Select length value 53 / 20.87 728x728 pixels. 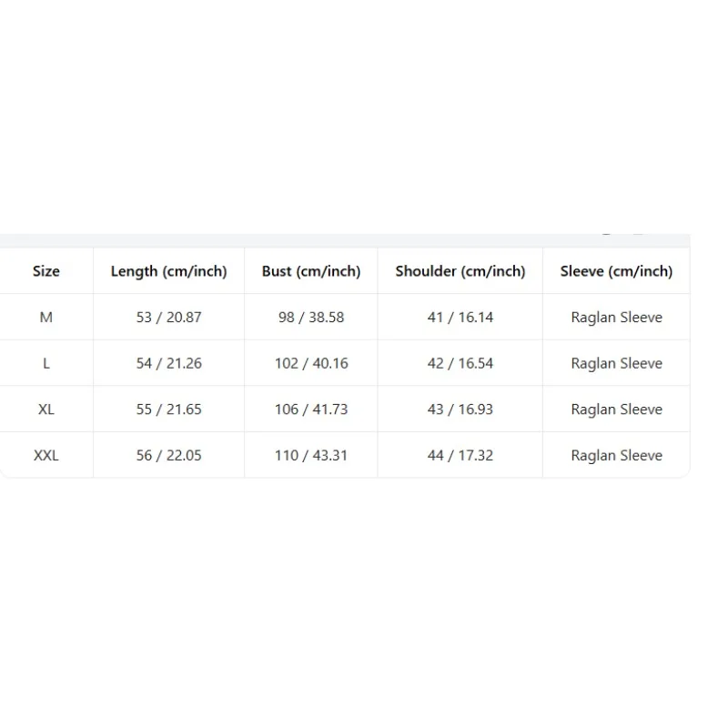click(168, 317)
